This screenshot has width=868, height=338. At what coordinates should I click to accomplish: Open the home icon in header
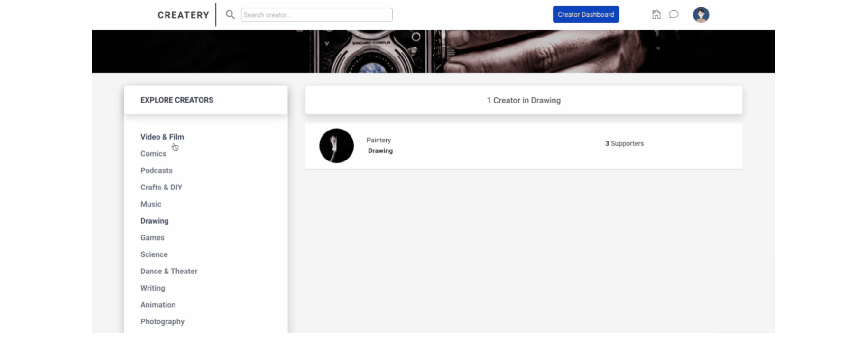click(x=656, y=14)
